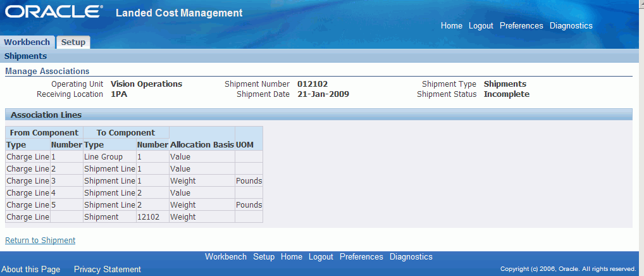Image resolution: width=644 pixels, height=276 pixels.
Task: Click the Incomplete shipment status value
Action: tap(507, 94)
